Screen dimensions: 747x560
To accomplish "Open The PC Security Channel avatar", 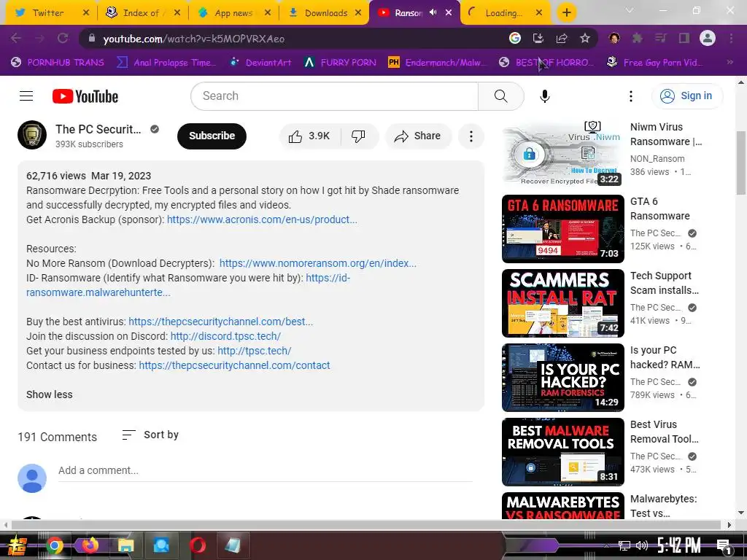I will click(x=32, y=135).
